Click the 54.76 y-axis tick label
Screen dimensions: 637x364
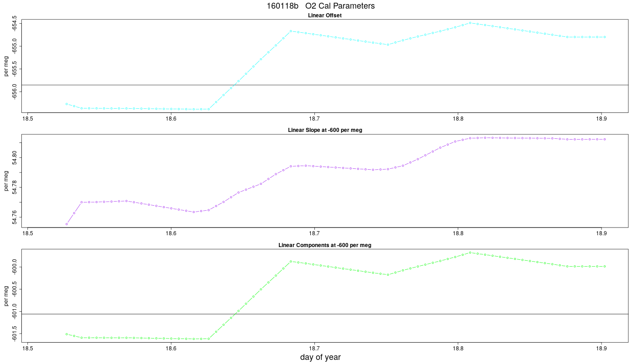tap(15, 218)
